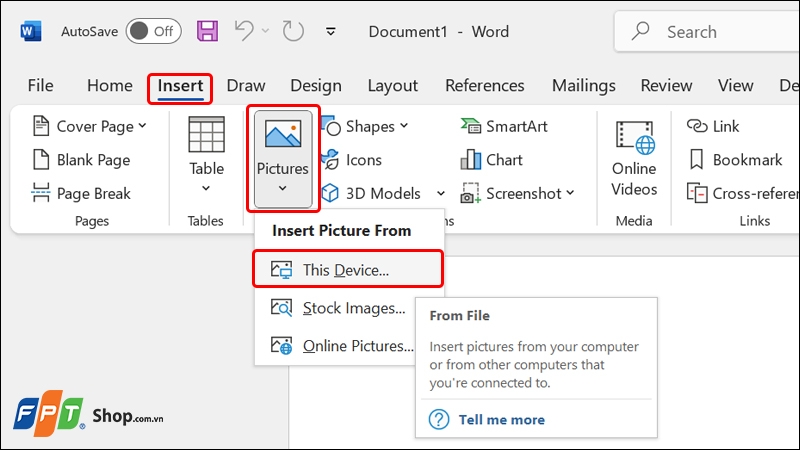The image size is (800, 450).
Task: Click the Redo circular arrow icon
Action: (293, 31)
